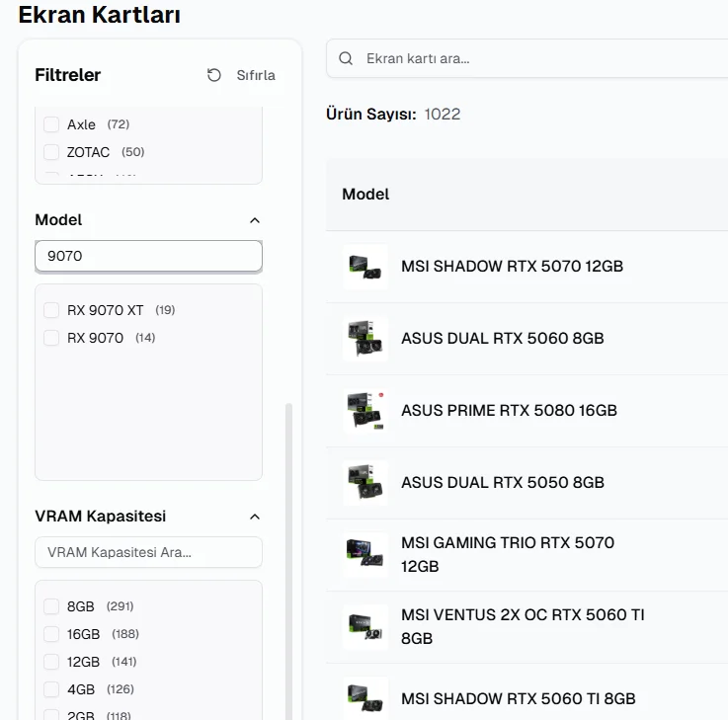Collapse the VRAM Kapasitesi section
Screen dimensions: 728x720
(255, 517)
